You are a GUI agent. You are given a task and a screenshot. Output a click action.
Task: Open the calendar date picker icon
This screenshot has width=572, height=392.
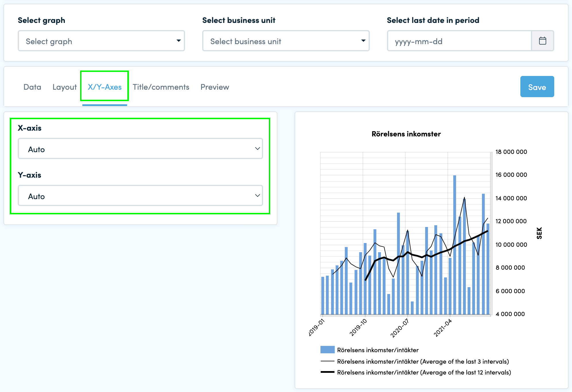542,41
